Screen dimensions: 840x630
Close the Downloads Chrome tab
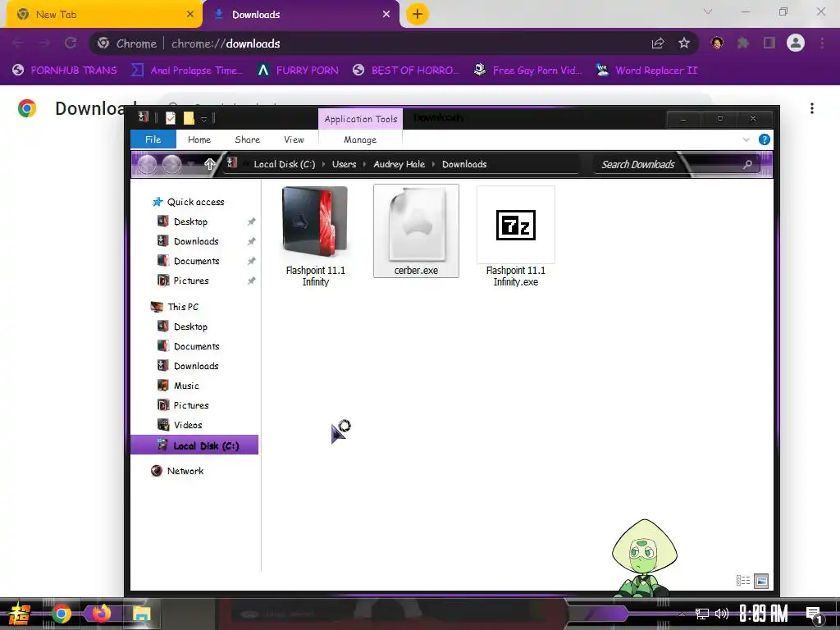386,15
